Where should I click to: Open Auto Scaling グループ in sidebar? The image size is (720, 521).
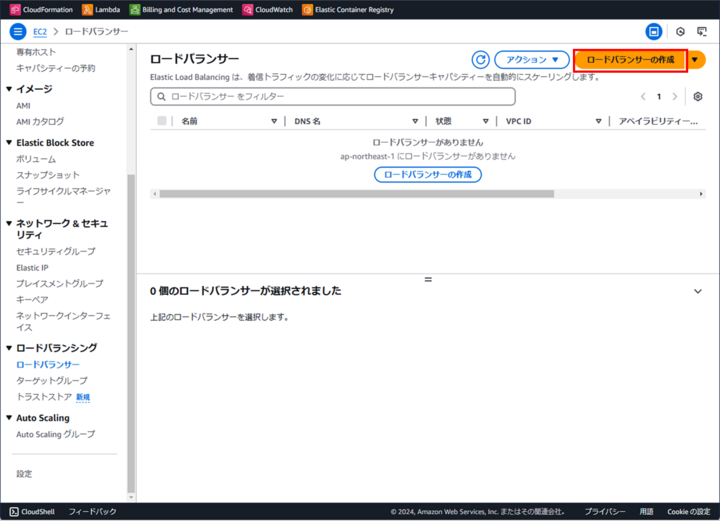(x=56, y=434)
